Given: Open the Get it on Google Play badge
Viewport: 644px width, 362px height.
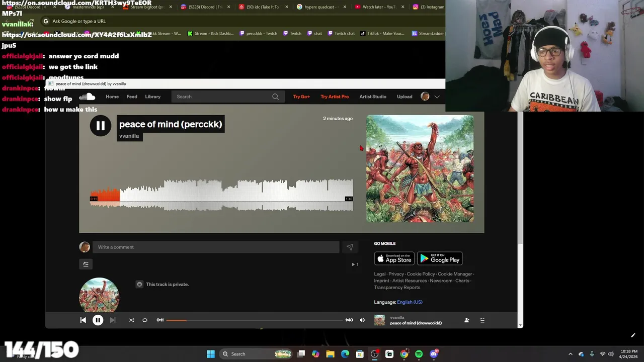Looking at the screenshot, I should tap(440, 258).
